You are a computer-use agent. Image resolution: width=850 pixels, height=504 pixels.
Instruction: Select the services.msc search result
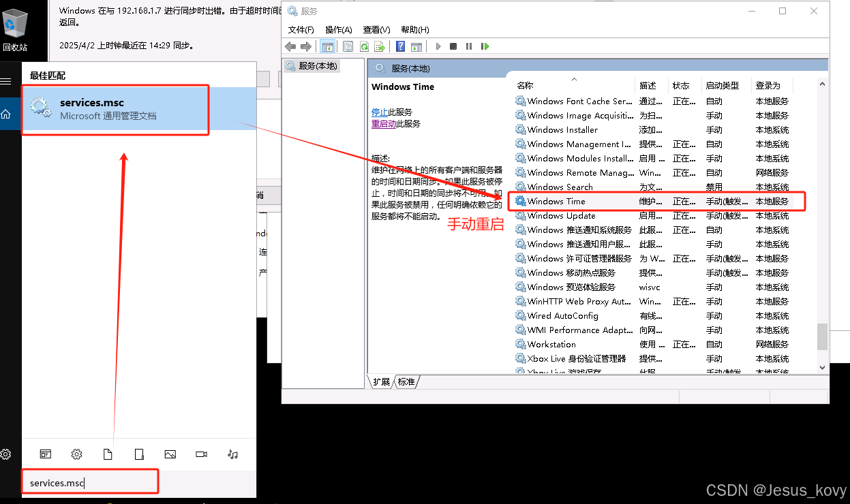(x=139, y=109)
